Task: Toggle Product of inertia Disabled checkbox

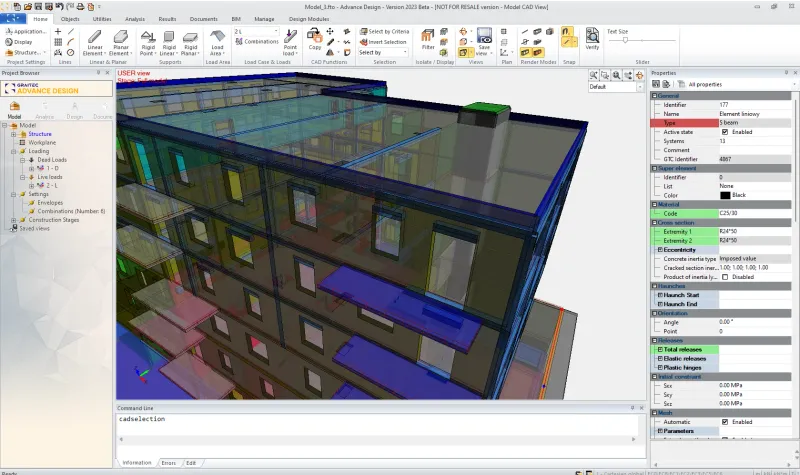Action: (x=725, y=277)
